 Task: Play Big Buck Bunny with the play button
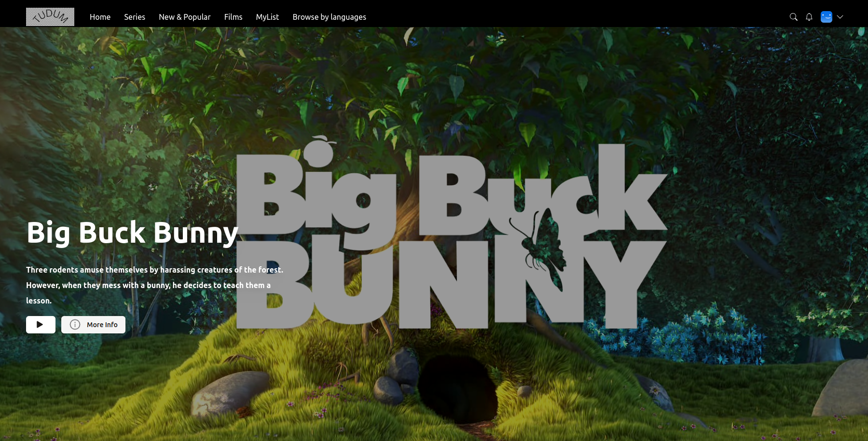click(41, 325)
